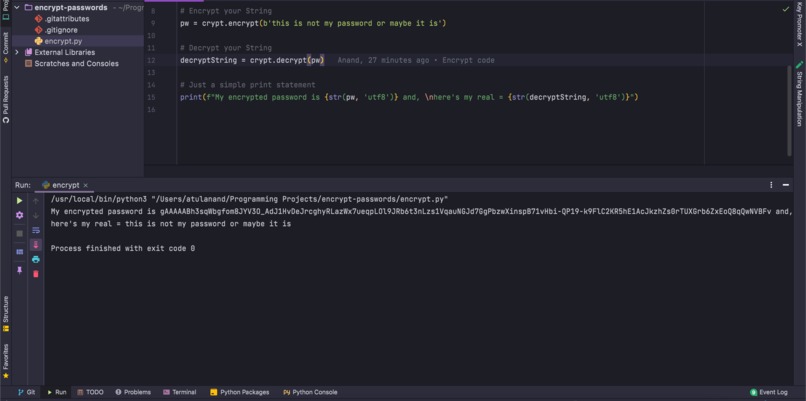Open the TODO tool window
The image size is (806, 401).
click(x=90, y=392)
